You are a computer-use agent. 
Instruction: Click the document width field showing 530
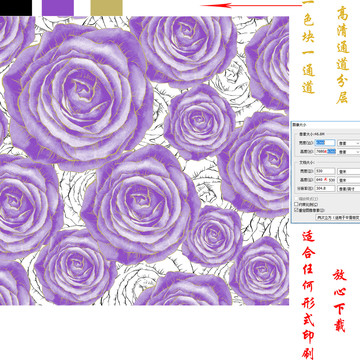coord(325,171)
